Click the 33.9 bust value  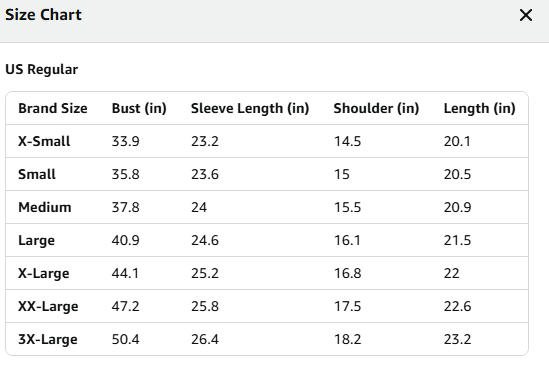click(x=125, y=141)
